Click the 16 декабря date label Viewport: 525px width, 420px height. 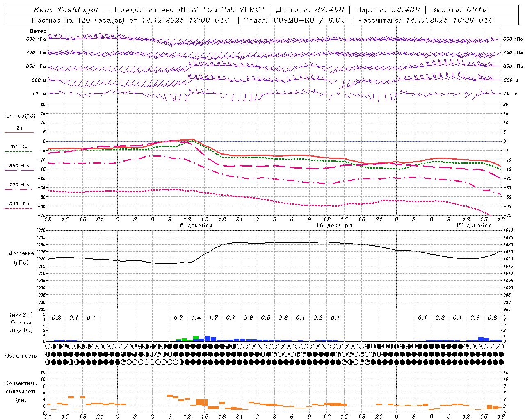(x=334, y=226)
